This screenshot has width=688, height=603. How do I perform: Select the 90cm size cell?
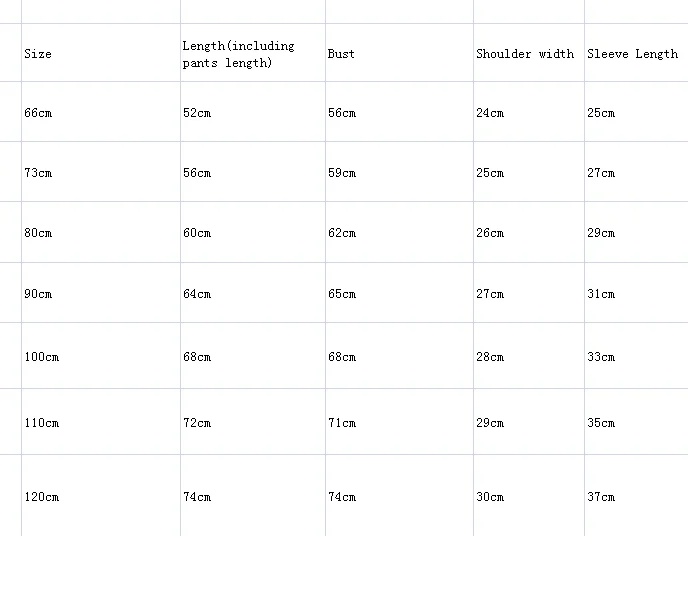pos(100,293)
